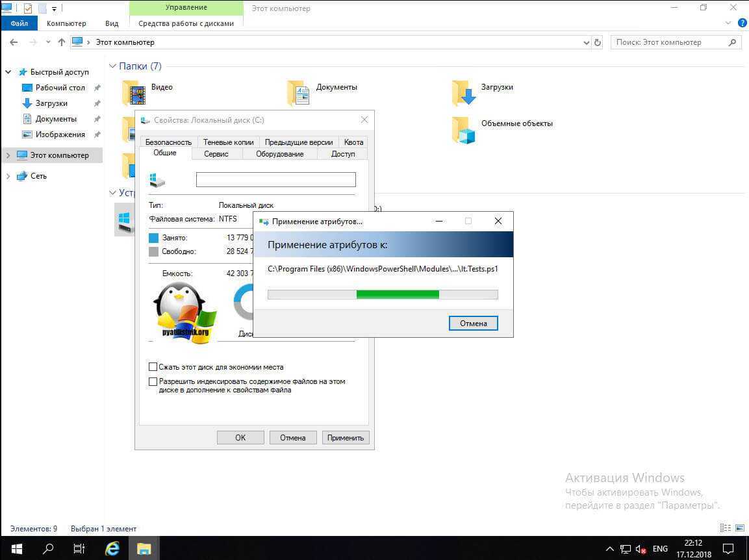This screenshot has height=560, width=749.
Task: Switch to the Квота tab
Action: pos(353,142)
